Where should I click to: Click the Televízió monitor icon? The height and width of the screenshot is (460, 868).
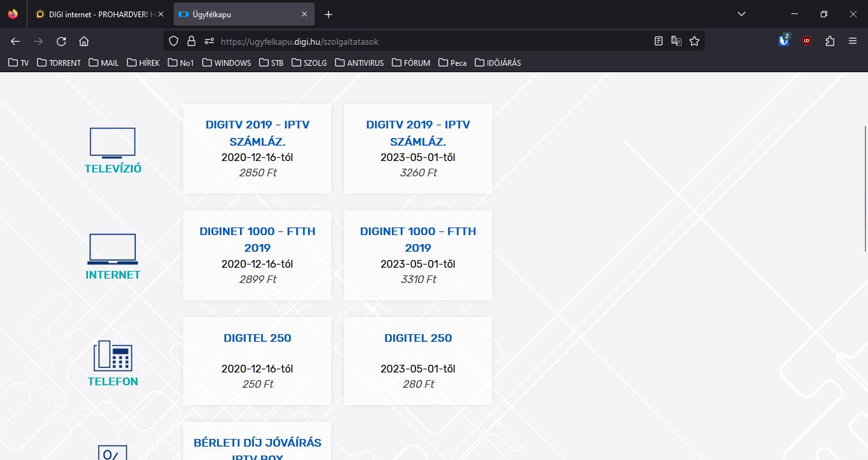[x=112, y=143]
